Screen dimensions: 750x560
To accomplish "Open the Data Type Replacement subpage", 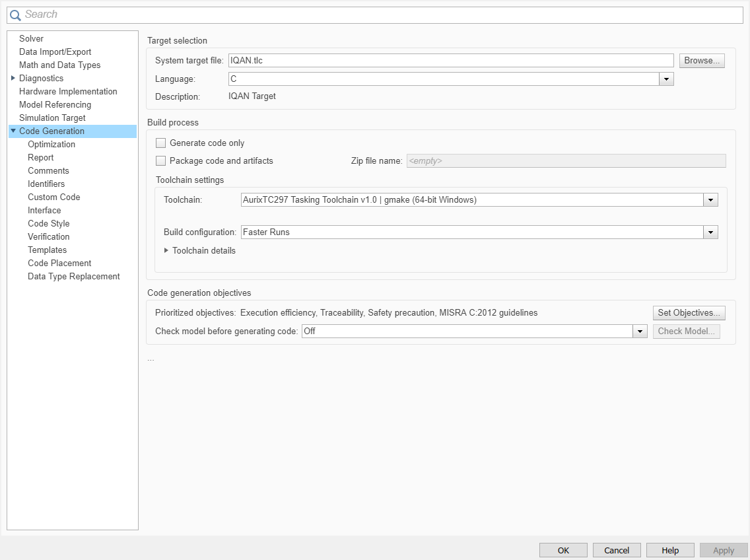I will coord(74,276).
